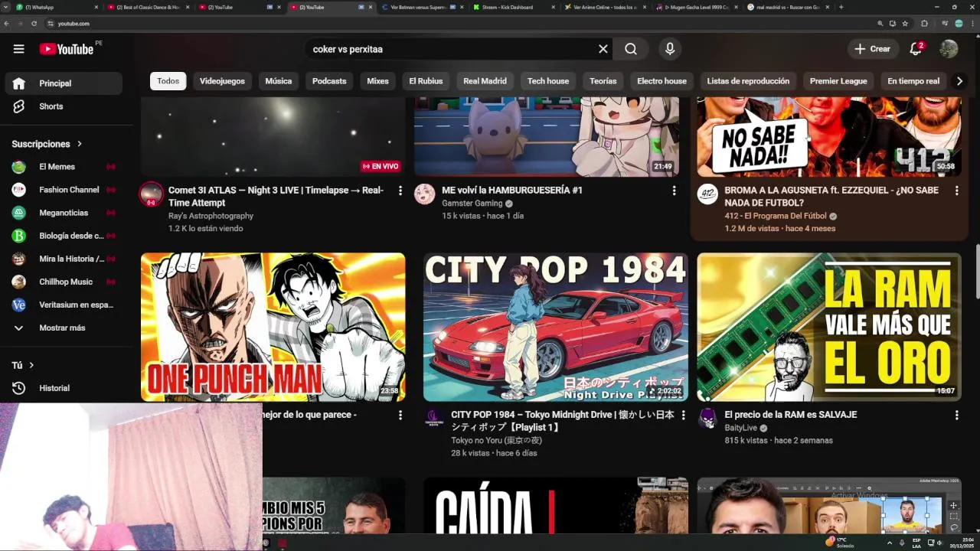Select the El Rubius filter chip
This screenshot has height=551, width=980.
(x=426, y=81)
